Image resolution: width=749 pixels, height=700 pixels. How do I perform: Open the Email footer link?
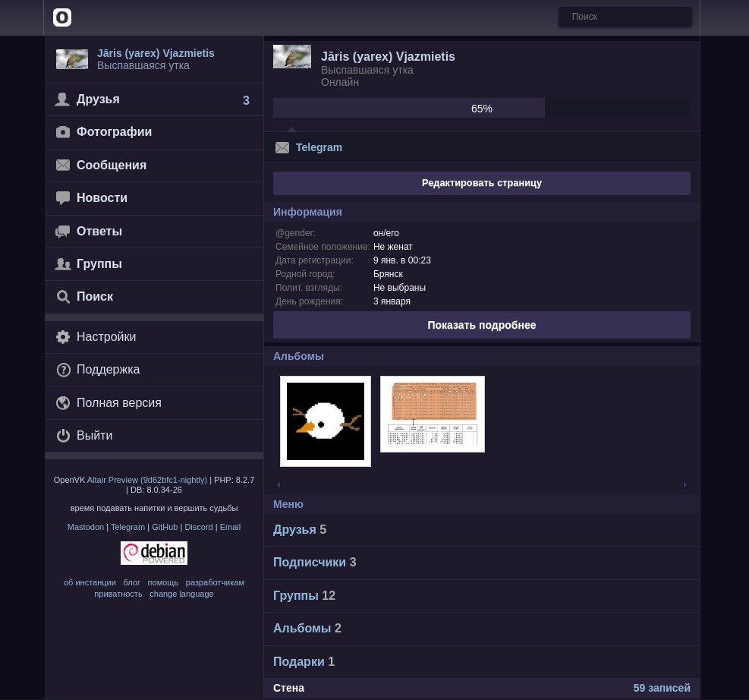(230, 527)
